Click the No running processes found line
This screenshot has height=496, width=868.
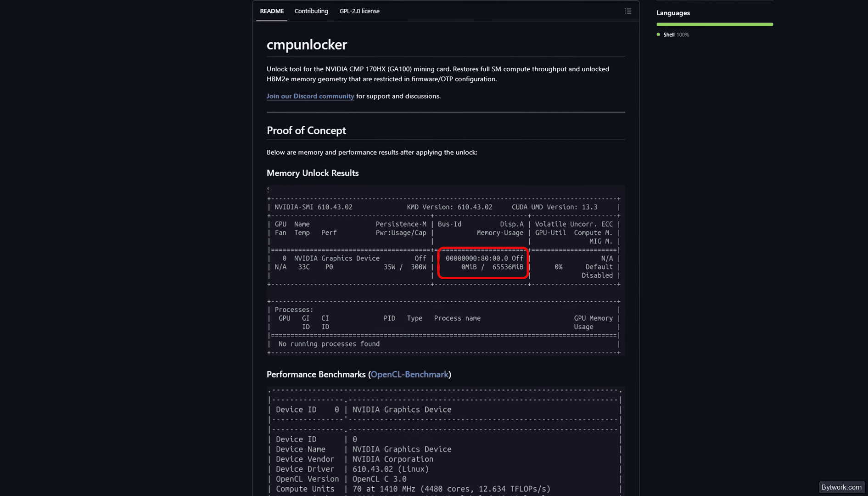329,344
